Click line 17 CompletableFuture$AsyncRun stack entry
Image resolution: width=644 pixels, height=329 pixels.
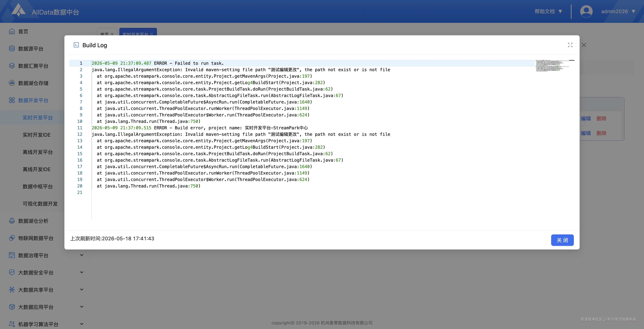click(x=205, y=167)
